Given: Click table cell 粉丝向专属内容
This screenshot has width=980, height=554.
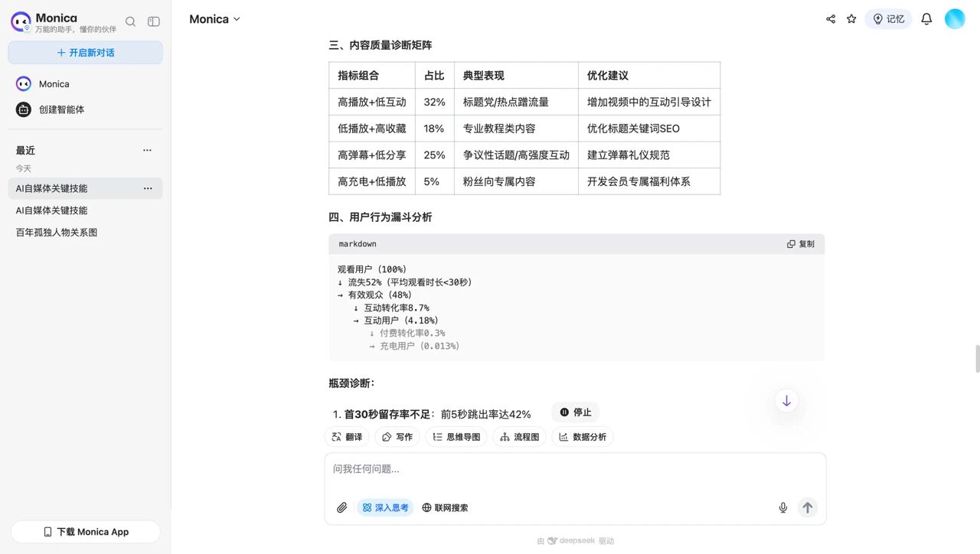Looking at the screenshot, I should pos(516,181).
